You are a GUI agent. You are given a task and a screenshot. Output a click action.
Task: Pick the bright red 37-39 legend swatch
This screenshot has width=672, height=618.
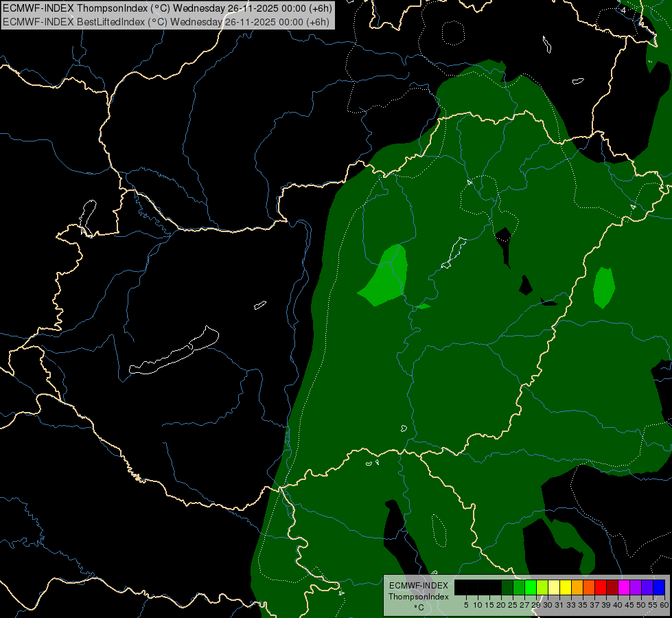tap(601, 587)
